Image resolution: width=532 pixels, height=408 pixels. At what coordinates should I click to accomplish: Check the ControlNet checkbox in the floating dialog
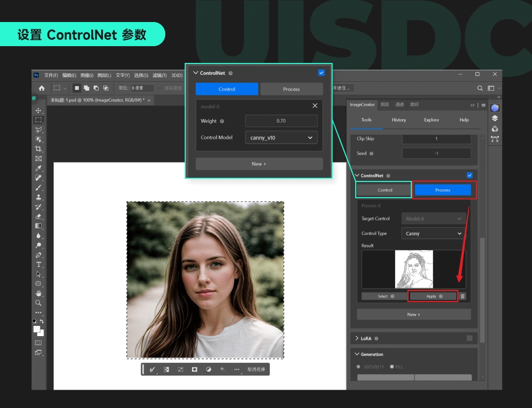(x=322, y=73)
